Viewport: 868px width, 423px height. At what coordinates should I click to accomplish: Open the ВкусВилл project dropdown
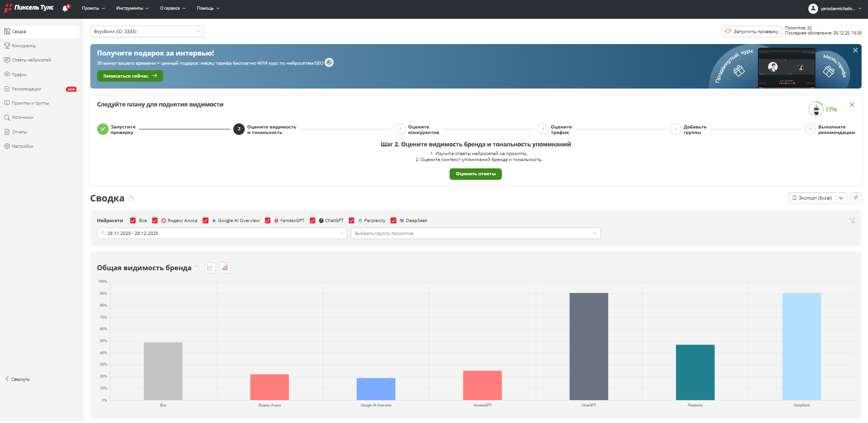click(x=147, y=32)
